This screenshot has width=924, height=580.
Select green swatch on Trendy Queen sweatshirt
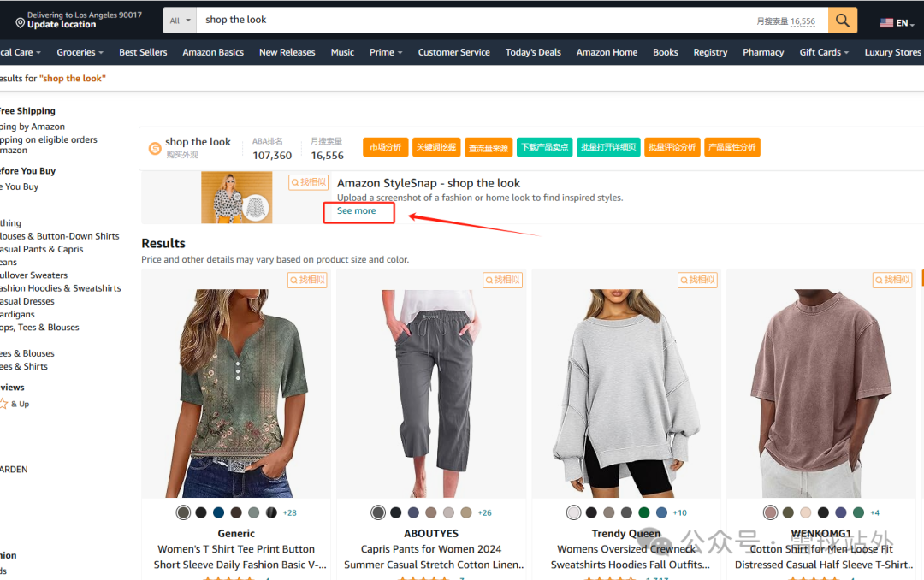click(644, 512)
